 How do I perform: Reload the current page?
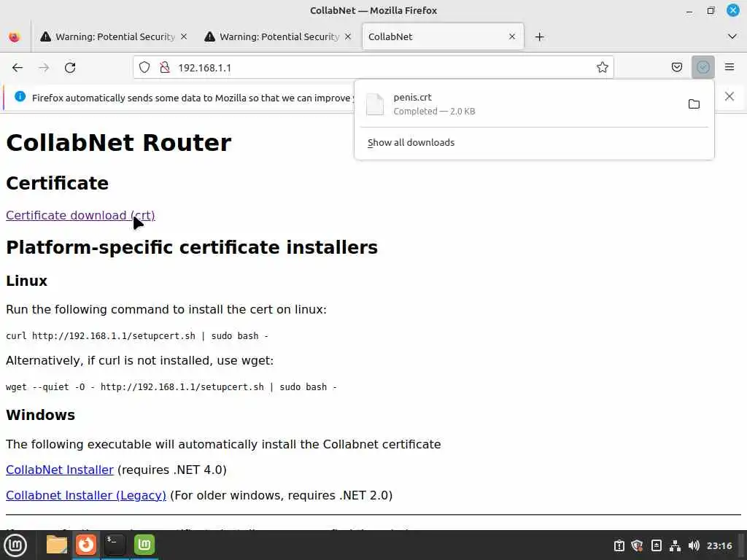(x=70, y=68)
